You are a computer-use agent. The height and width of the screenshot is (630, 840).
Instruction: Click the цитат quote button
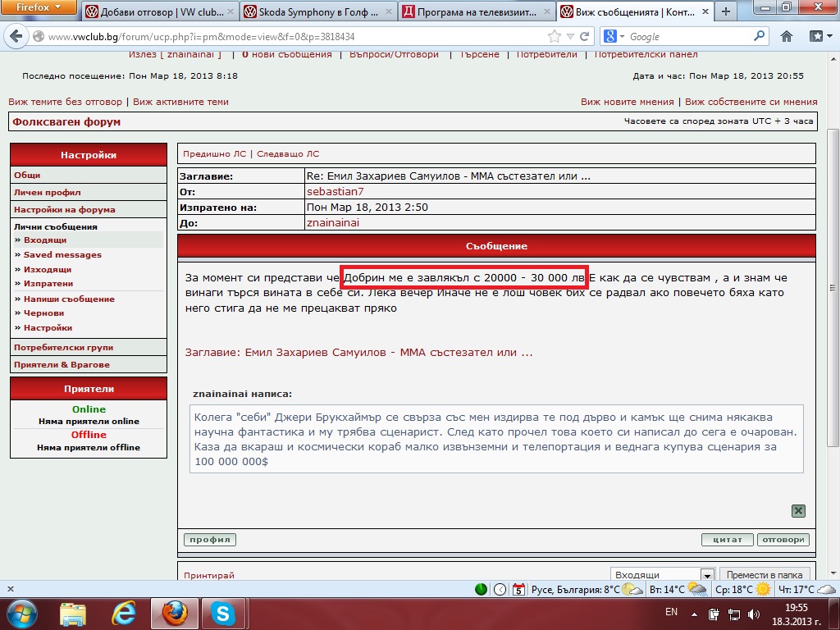pyautogui.click(x=727, y=540)
